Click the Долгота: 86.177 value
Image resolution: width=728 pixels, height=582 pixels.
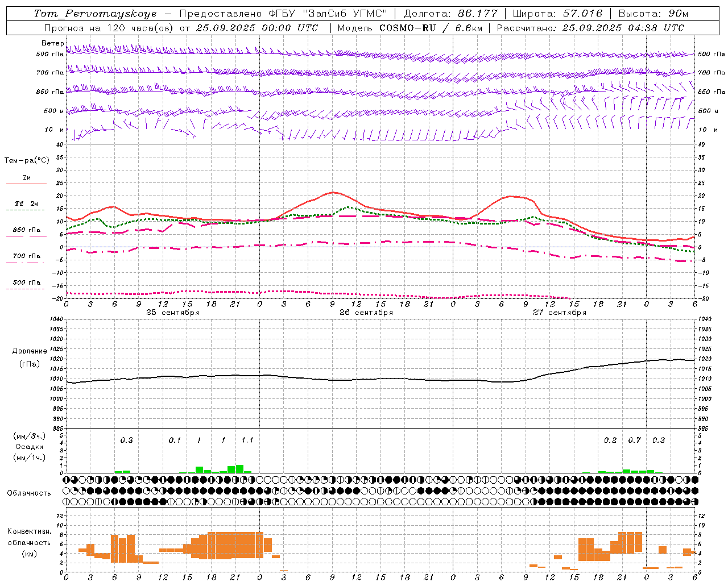[x=450, y=14]
